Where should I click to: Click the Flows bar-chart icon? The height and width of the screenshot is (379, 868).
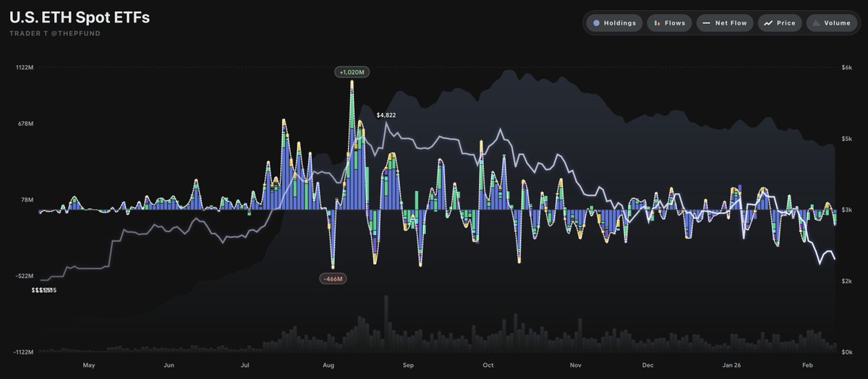(x=656, y=23)
